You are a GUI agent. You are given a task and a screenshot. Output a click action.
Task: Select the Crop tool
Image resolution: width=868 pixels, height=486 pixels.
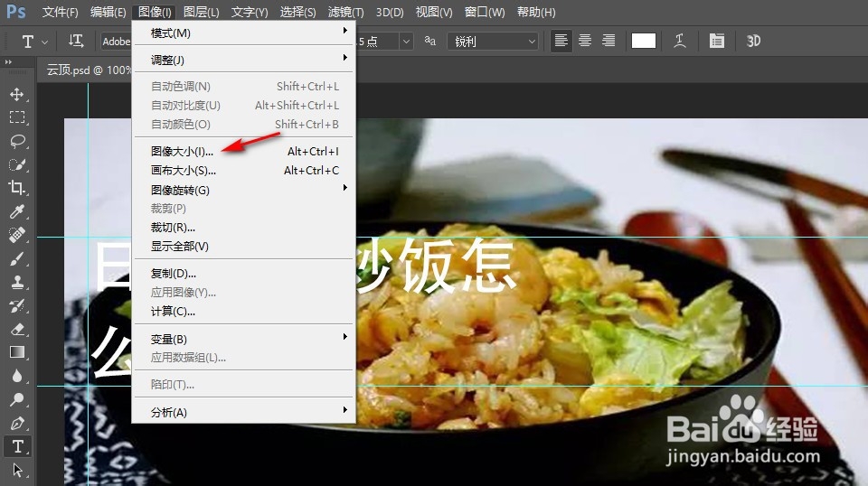16,188
